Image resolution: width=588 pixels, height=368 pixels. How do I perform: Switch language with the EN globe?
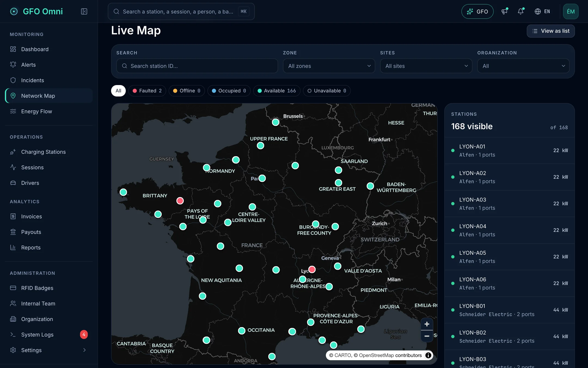pyautogui.click(x=542, y=11)
